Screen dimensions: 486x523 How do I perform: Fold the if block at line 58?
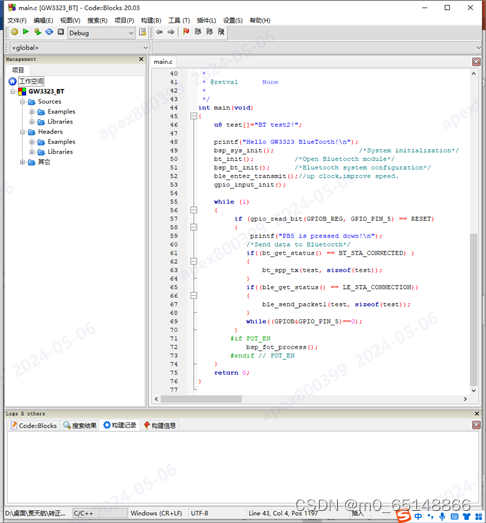click(x=193, y=227)
